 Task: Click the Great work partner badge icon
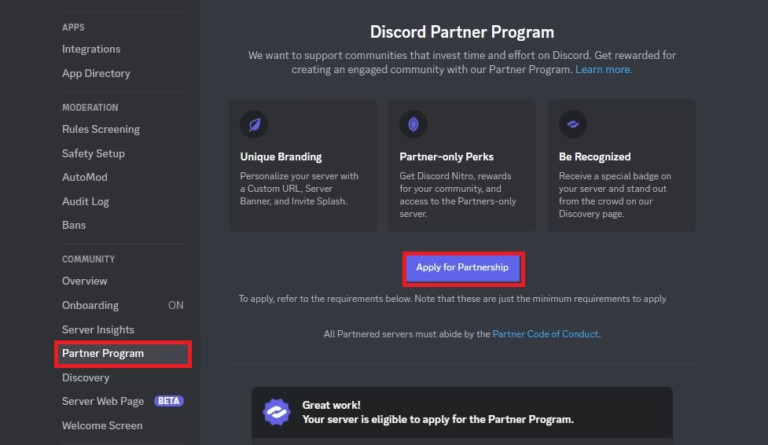pos(276,412)
